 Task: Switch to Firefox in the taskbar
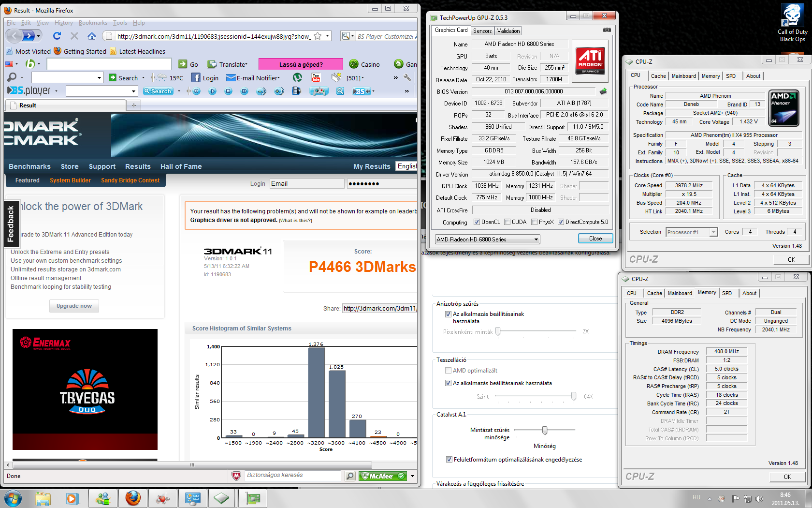pos(132,498)
